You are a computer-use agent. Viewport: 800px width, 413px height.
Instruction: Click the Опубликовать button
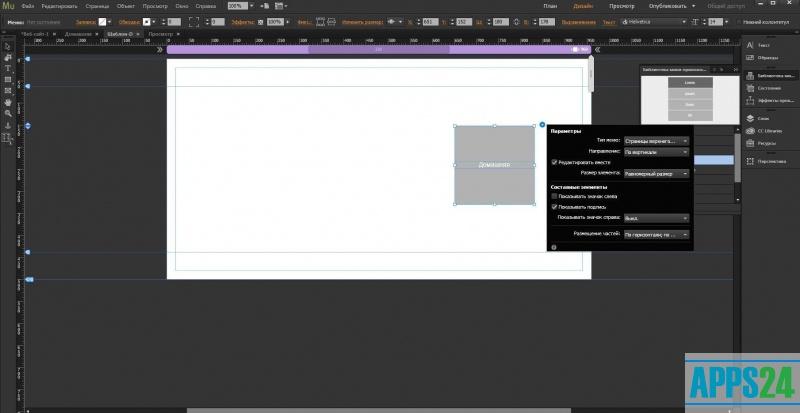pos(675,6)
